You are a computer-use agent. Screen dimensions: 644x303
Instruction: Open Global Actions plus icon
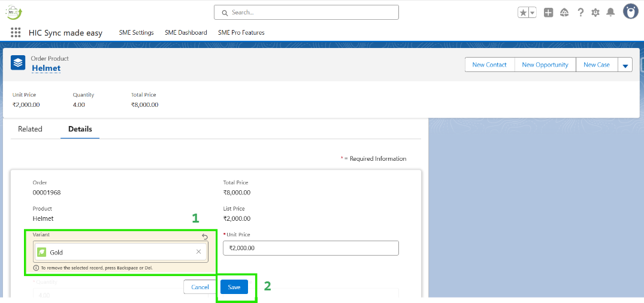548,13
